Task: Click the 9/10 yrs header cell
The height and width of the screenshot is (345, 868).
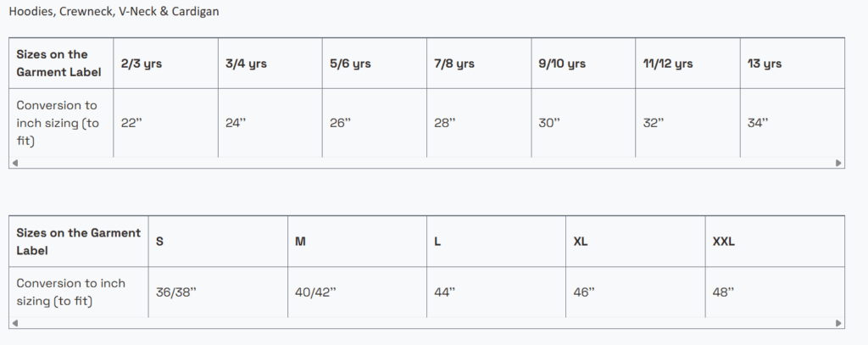Action: (x=561, y=64)
